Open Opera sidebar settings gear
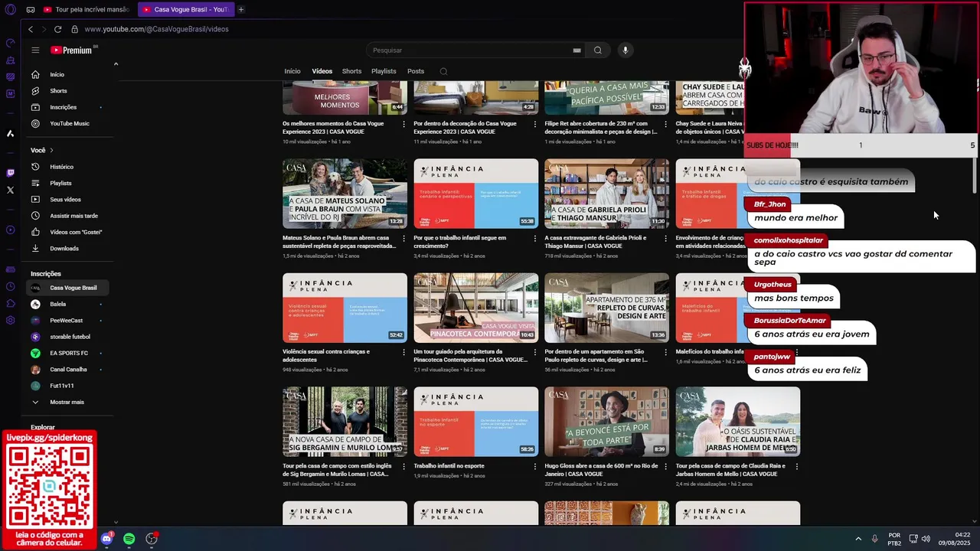 click(x=10, y=320)
